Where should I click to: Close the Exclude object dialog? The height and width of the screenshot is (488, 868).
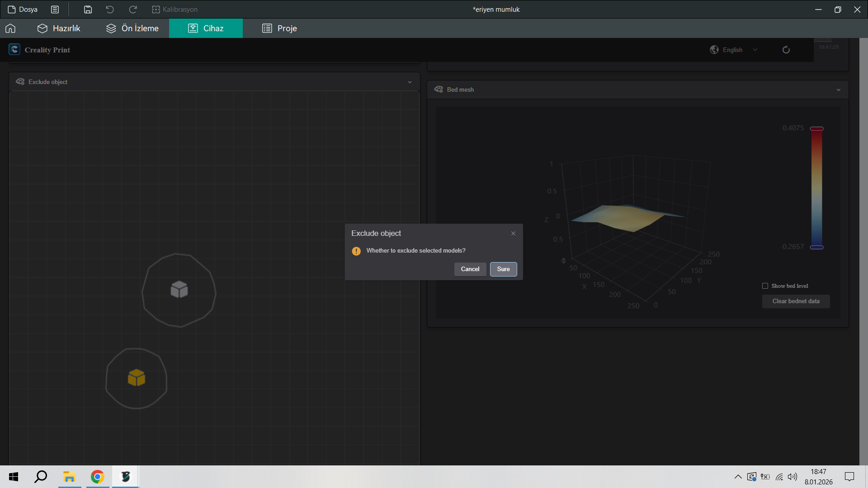click(513, 234)
